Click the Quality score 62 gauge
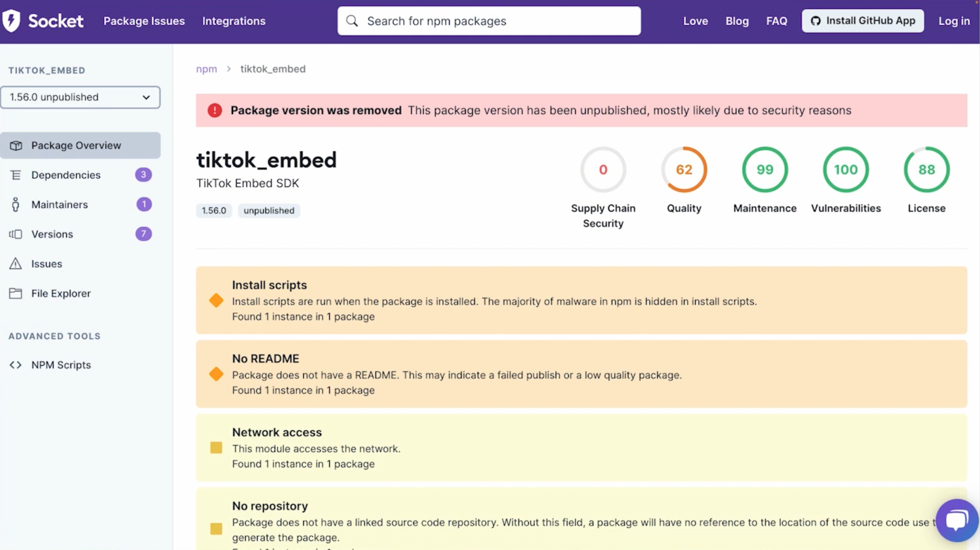Image resolution: width=980 pixels, height=550 pixels. pos(684,170)
